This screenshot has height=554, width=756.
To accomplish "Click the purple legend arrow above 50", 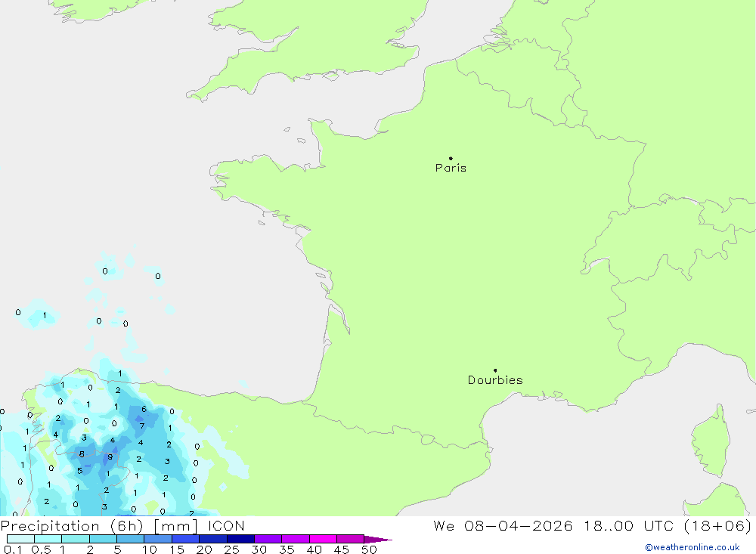I will [377, 540].
